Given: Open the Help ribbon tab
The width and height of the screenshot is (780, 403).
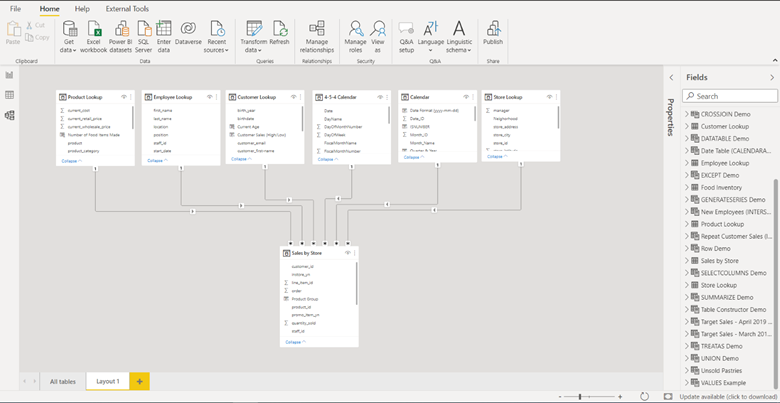Looking at the screenshot, I should tap(82, 9).
